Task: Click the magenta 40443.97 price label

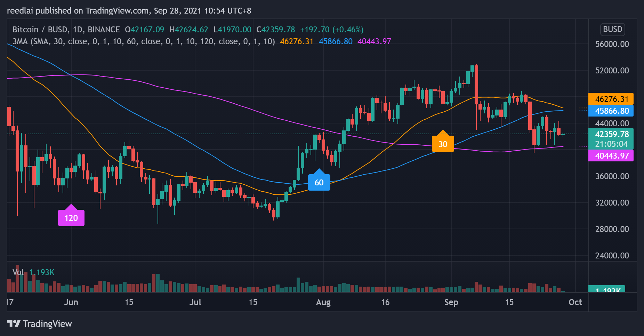Action: click(611, 155)
